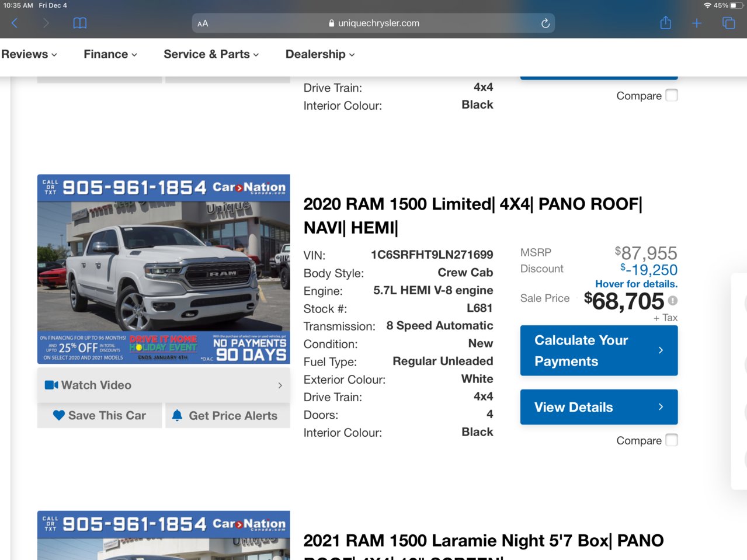
Task: Tap the battery indicator
Action: [736, 5]
